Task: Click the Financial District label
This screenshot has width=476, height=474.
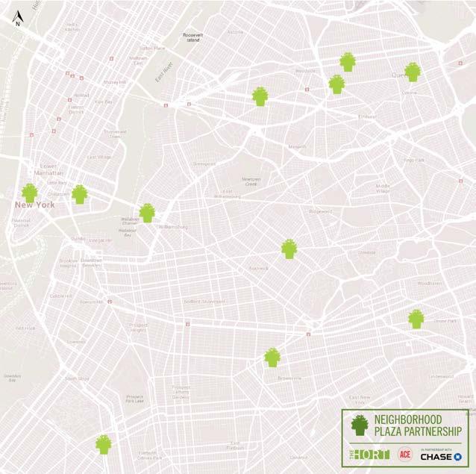Action: point(21,223)
